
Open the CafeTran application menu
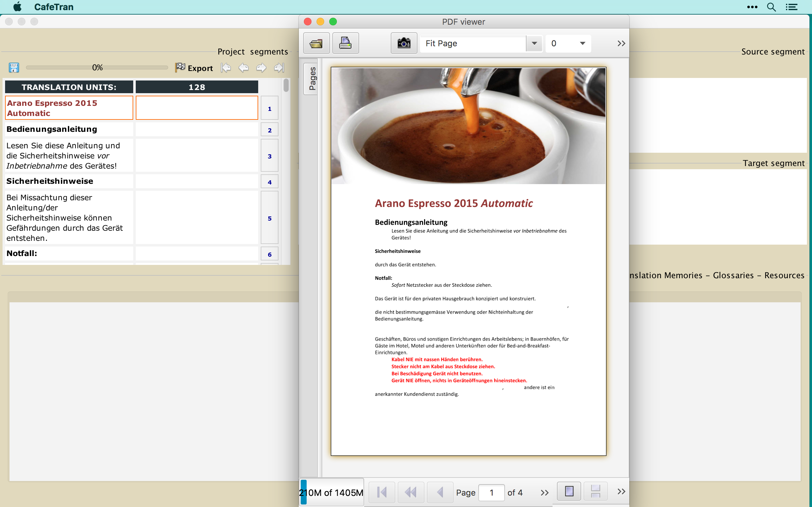click(x=54, y=7)
